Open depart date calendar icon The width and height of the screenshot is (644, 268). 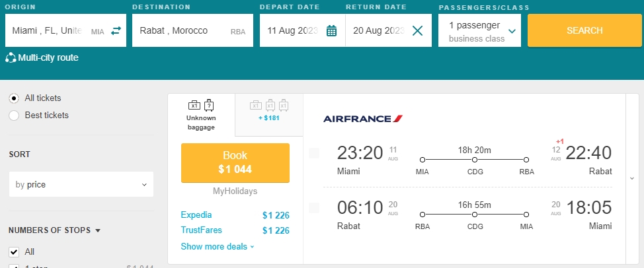[x=332, y=30]
